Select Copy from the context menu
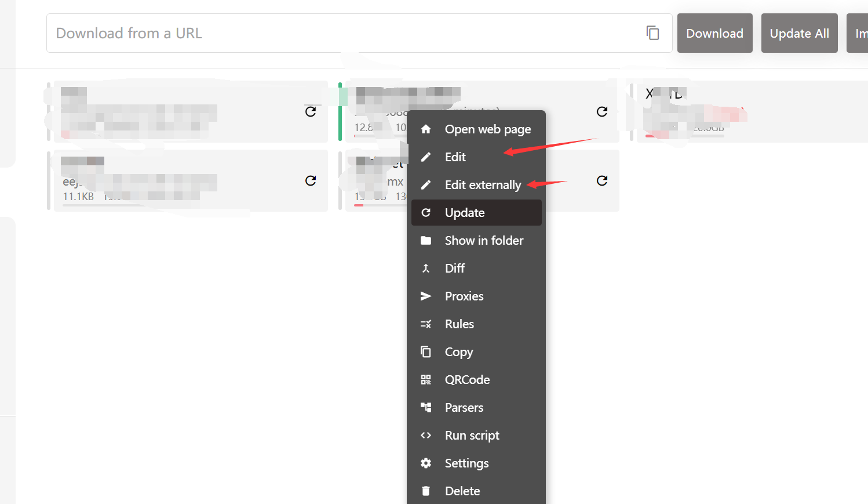 click(459, 352)
